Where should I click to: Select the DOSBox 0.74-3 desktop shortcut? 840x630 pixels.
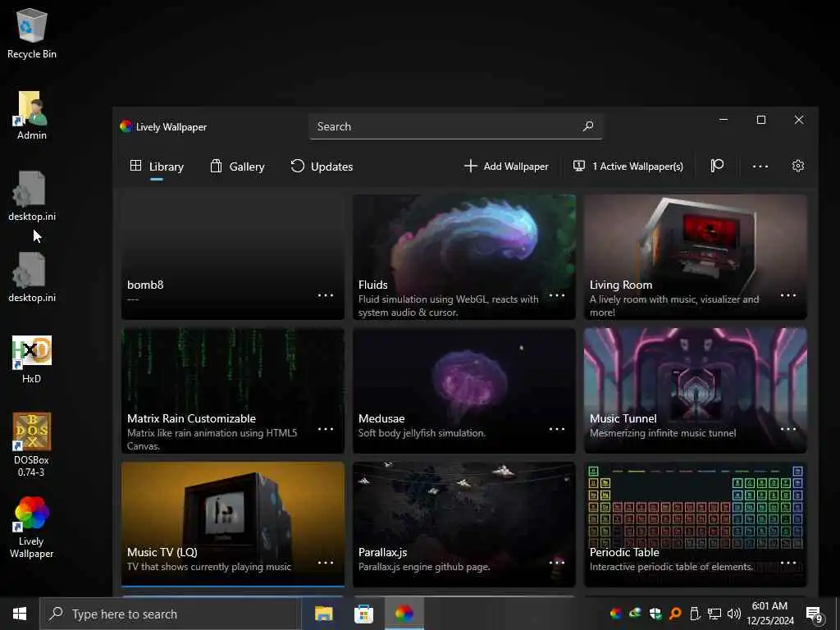click(x=32, y=445)
